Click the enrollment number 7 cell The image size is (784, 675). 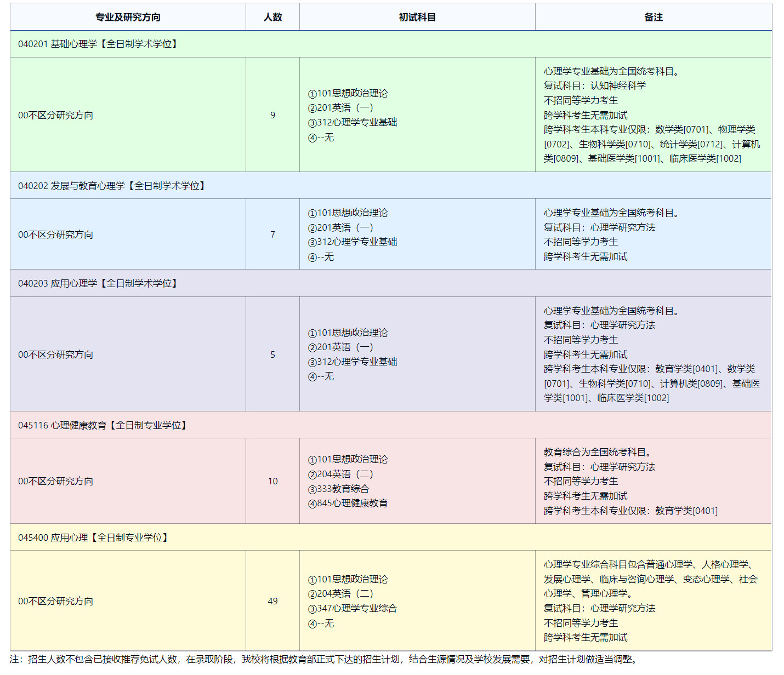coord(272,234)
